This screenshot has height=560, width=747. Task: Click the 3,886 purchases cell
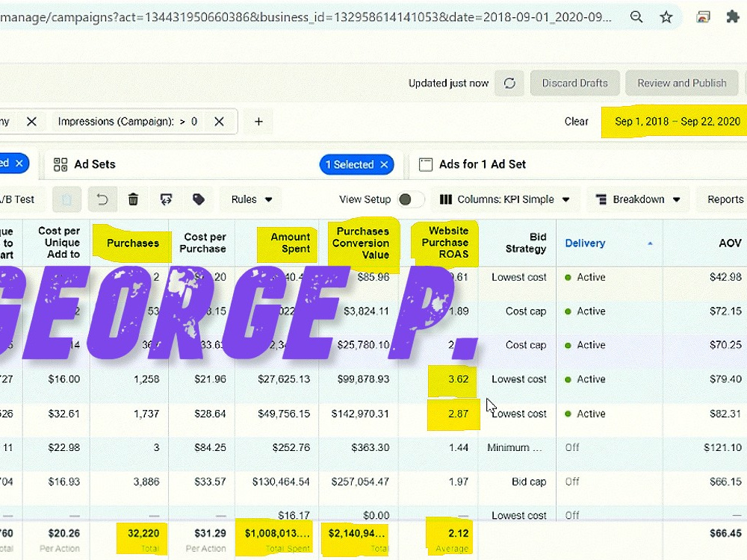click(146, 482)
